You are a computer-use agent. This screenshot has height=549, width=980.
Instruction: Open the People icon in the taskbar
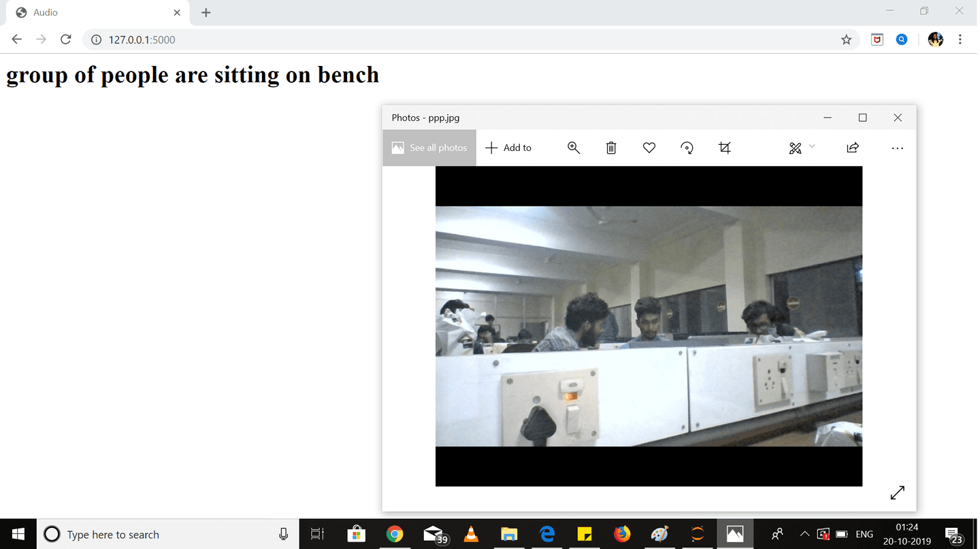click(777, 534)
